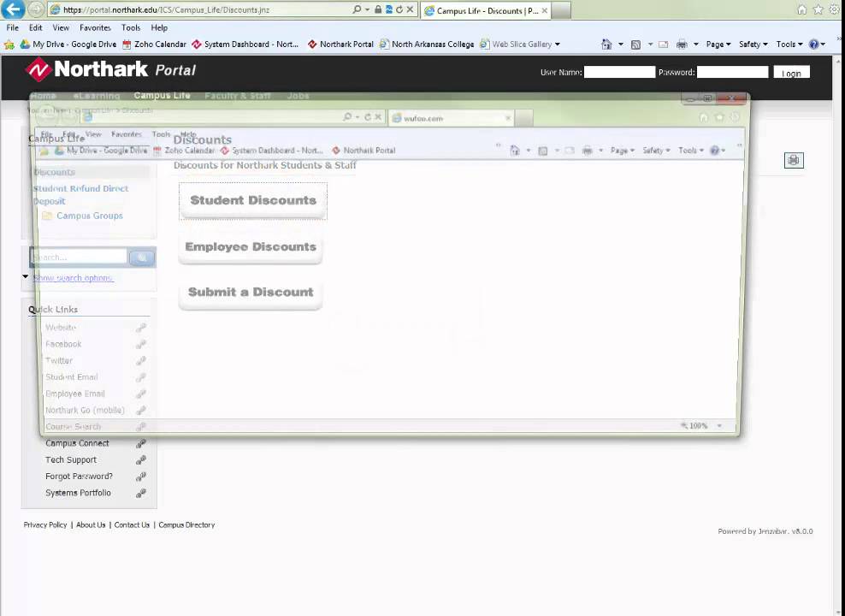Expand the Web Slice Gallery dropdown
The width and height of the screenshot is (845, 616).
[x=558, y=44]
